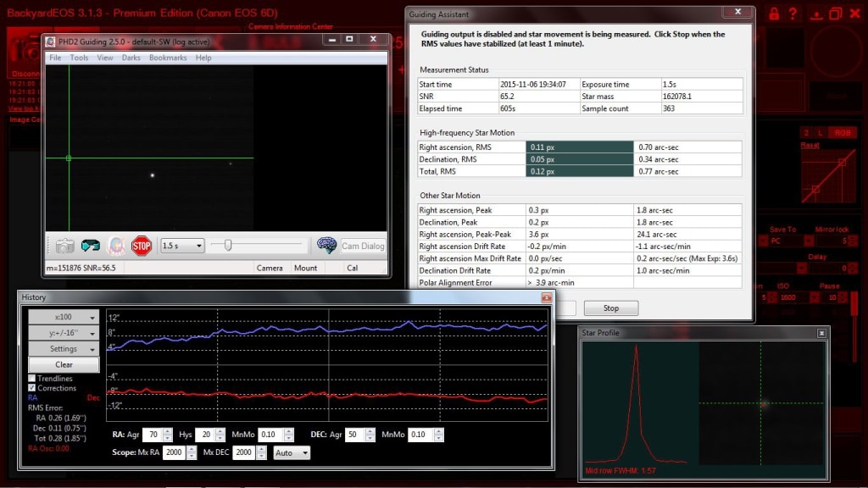Click the Mx RA field showing 2000
This screenshot has width=868, height=488.
(x=175, y=452)
